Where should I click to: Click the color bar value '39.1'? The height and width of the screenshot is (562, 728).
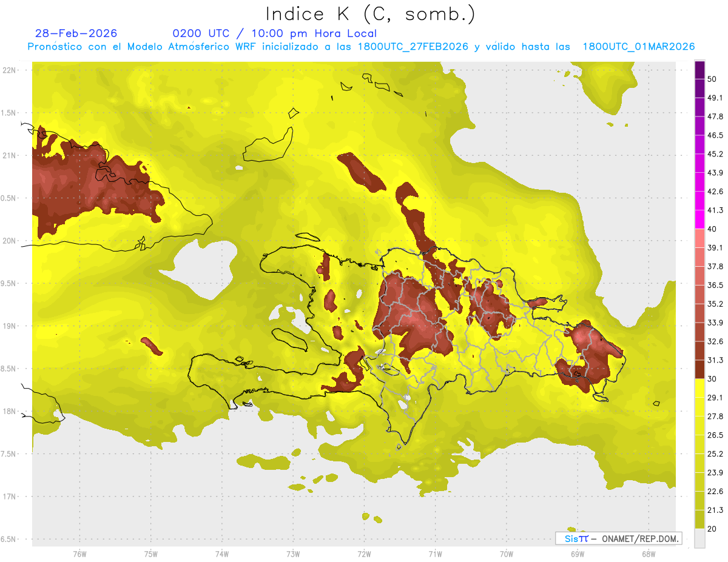(715, 247)
